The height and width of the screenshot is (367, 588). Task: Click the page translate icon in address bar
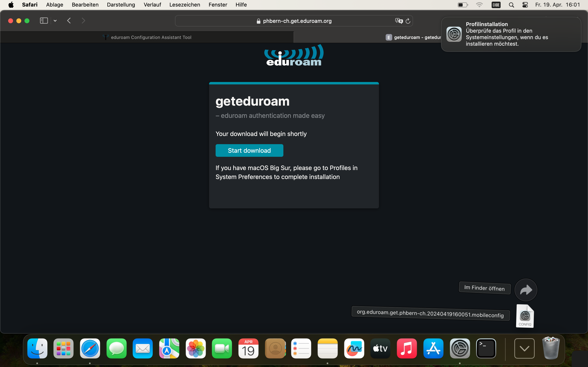click(x=399, y=21)
